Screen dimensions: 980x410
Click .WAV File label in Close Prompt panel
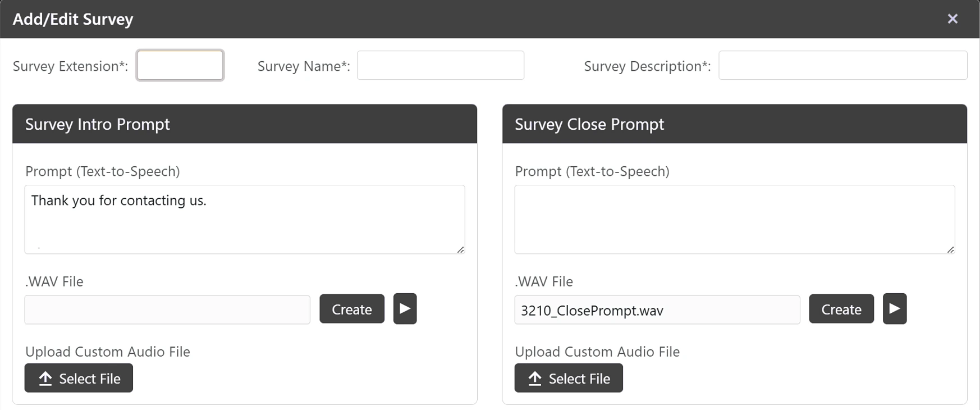(544, 281)
